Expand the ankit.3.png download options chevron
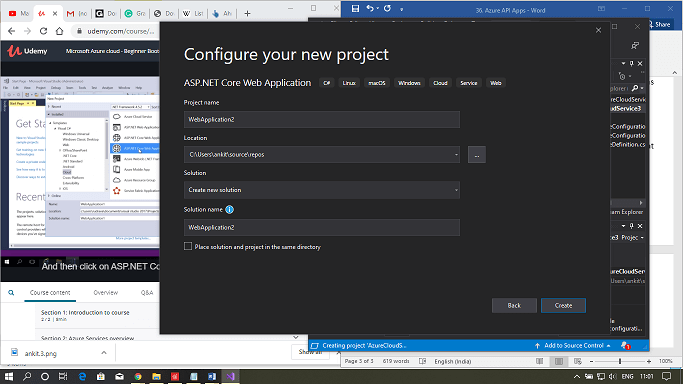683x384 pixels. [x=104, y=353]
